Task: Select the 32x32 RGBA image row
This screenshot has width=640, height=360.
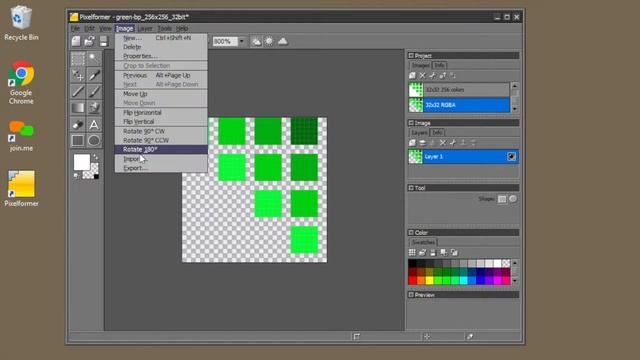Action: click(x=459, y=105)
